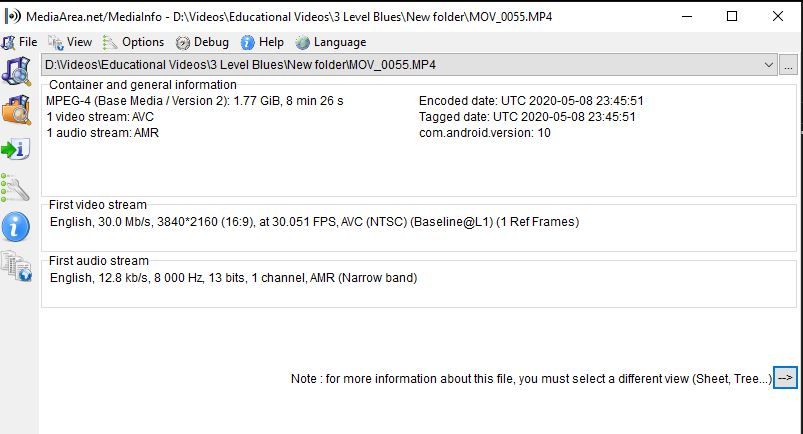
Task: Open the Help menu
Action: (262, 42)
